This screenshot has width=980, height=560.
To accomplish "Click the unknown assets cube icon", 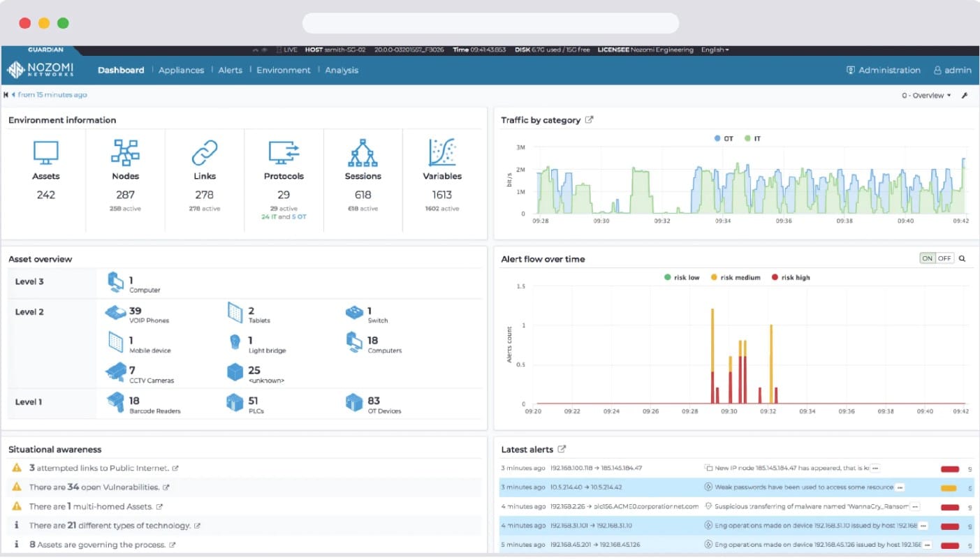I will coord(235,372).
